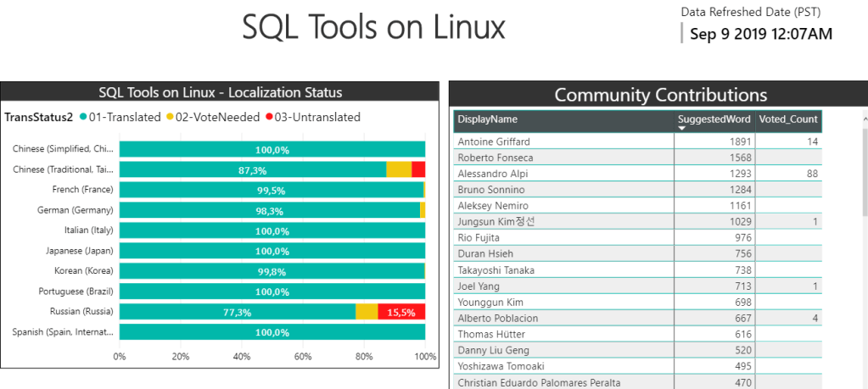Click the sort arrow under SuggestedWord header
868x389 pixels.
pyautogui.click(x=681, y=129)
